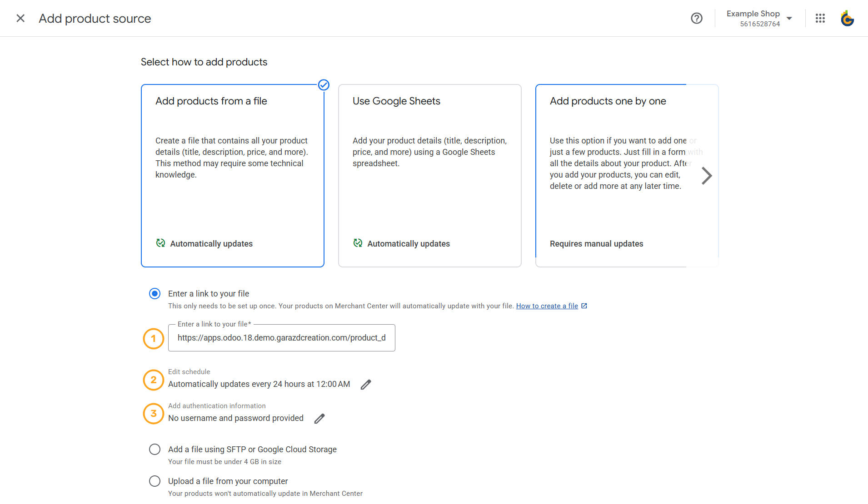This screenshot has height=504, width=868.
Task: Click the blue checkmark on selected card
Action: [324, 85]
